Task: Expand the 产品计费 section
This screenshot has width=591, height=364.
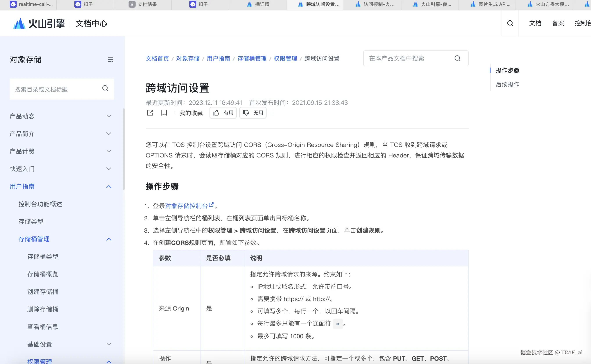Action: [109, 151]
